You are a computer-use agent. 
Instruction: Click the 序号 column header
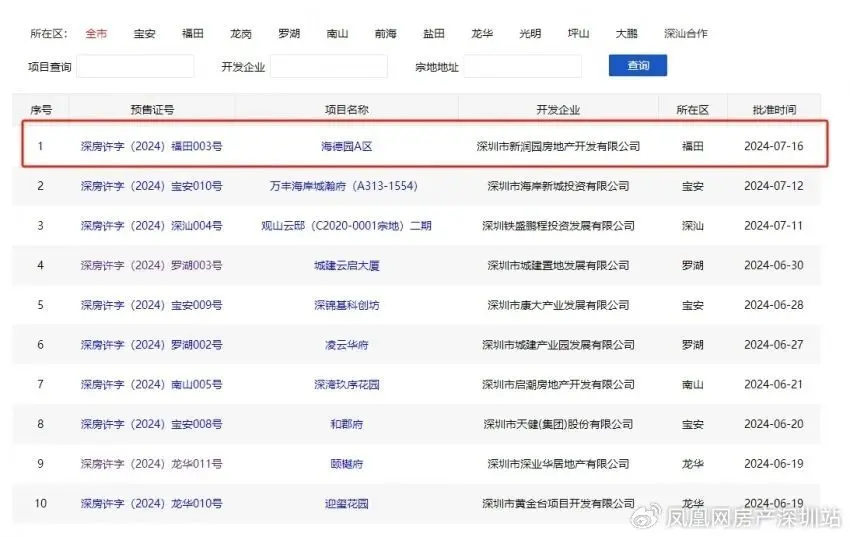click(41, 110)
